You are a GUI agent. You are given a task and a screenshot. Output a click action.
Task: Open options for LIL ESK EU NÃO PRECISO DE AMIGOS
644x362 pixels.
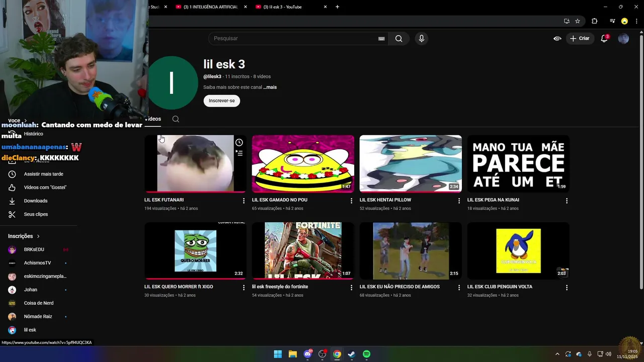click(x=459, y=288)
